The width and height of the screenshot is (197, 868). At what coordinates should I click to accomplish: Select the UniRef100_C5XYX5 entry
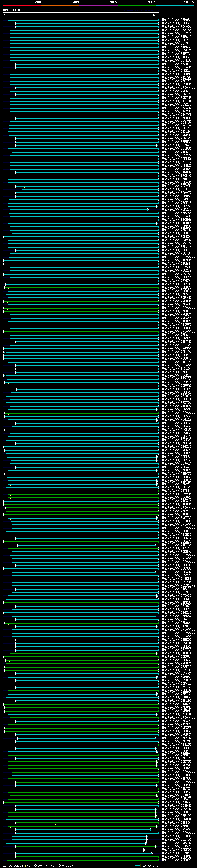coord(176,30)
